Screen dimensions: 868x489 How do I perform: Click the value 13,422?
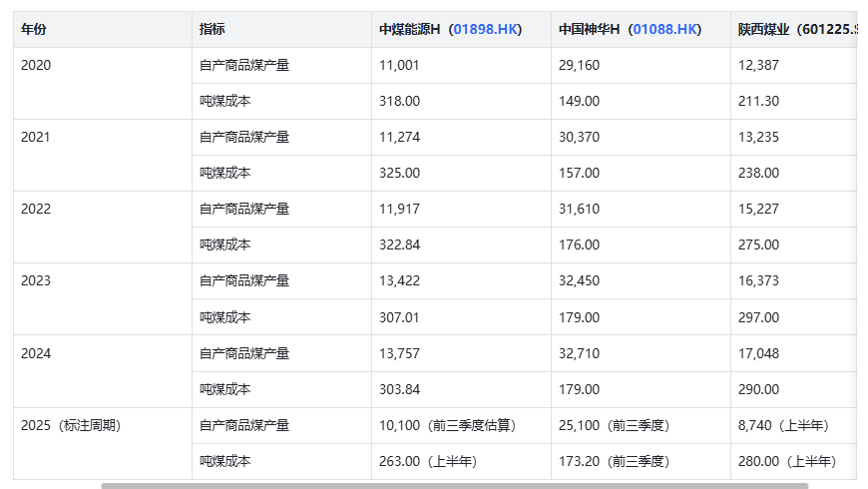click(400, 280)
